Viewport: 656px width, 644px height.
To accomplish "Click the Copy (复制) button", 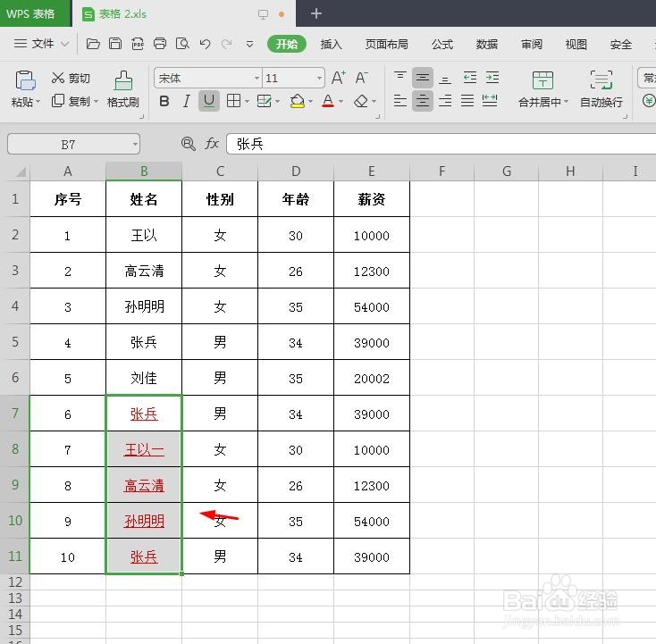I will (x=71, y=101).
